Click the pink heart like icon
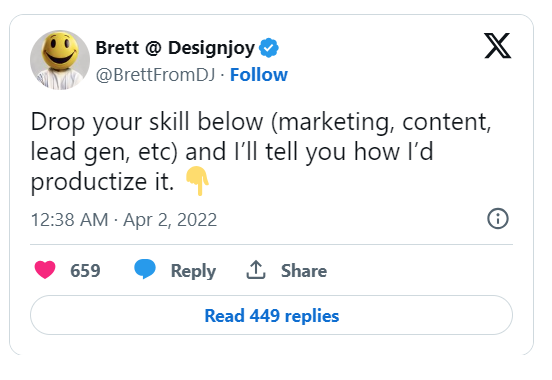This screenshot has height=380, width=552. (x=45, y=270)
